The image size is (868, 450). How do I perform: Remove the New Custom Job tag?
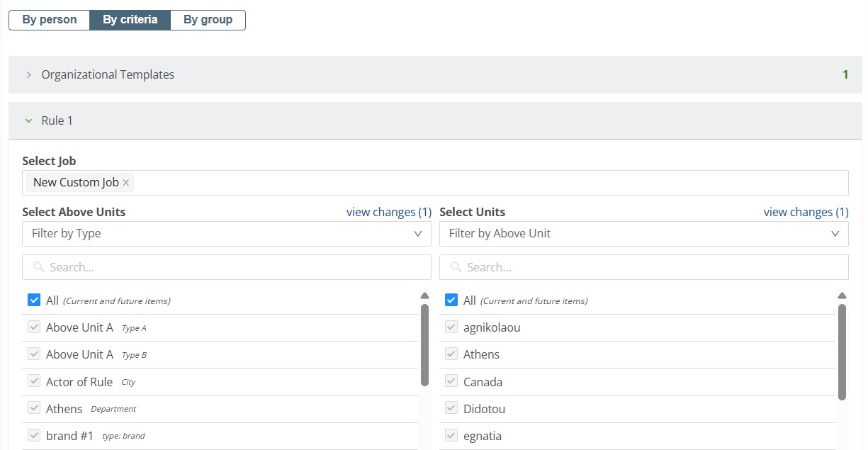126,183
